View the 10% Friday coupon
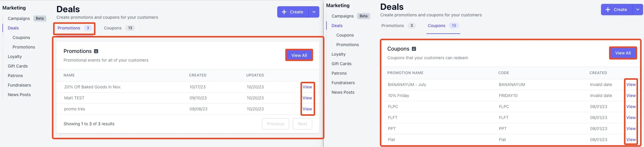This screenshot has width=644, height=147. pyautogui.click(x=631, y=96)
